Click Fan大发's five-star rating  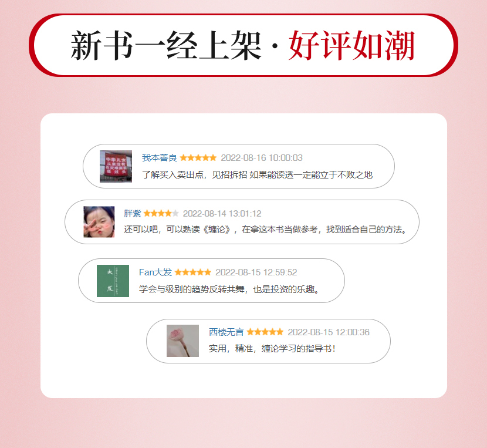pyautogui.click(x=193, y=272)
